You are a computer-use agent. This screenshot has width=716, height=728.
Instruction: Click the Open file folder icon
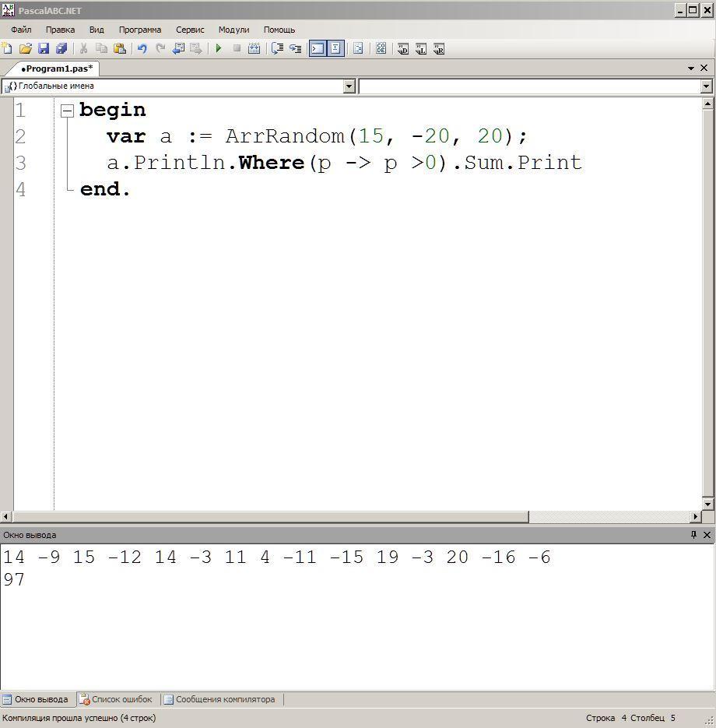[x=25, y=48]
